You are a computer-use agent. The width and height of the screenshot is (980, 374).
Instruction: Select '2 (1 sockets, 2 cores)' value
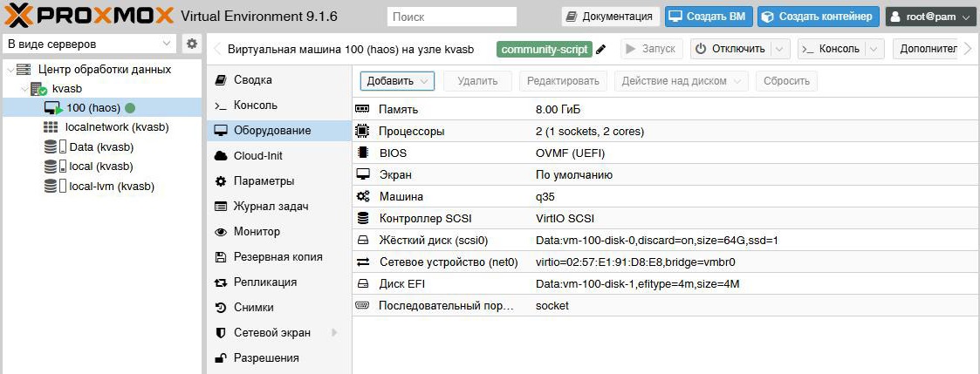point(590,132)
